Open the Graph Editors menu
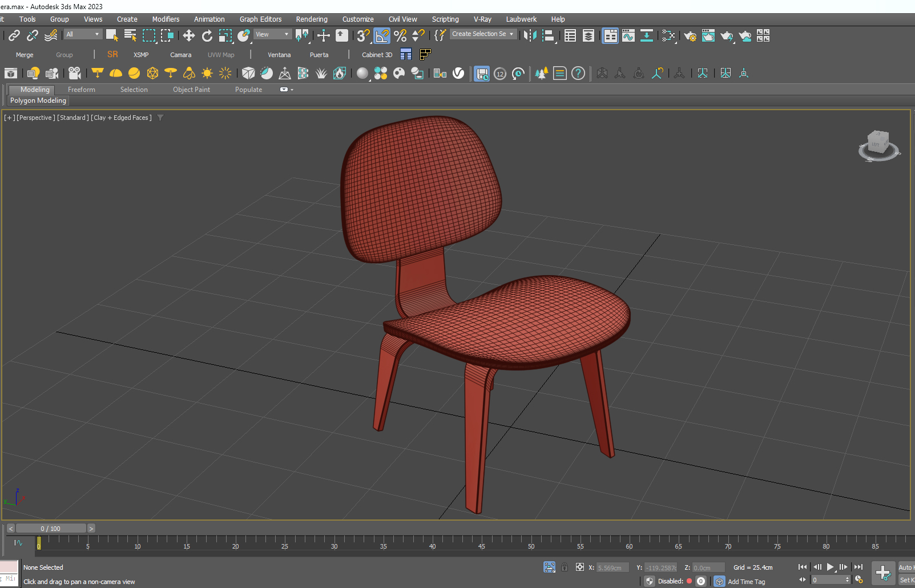 pyautogui.click(x=260, y=19)
